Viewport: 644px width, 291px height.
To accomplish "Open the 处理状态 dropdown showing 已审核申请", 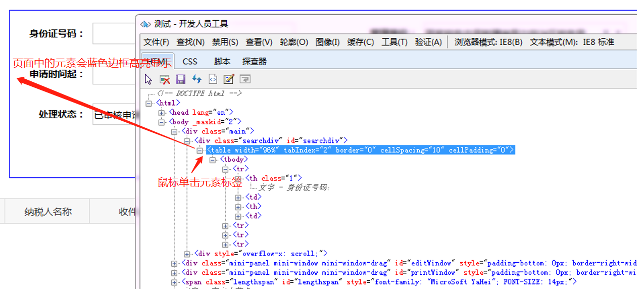I will click(x=114, y=114).
